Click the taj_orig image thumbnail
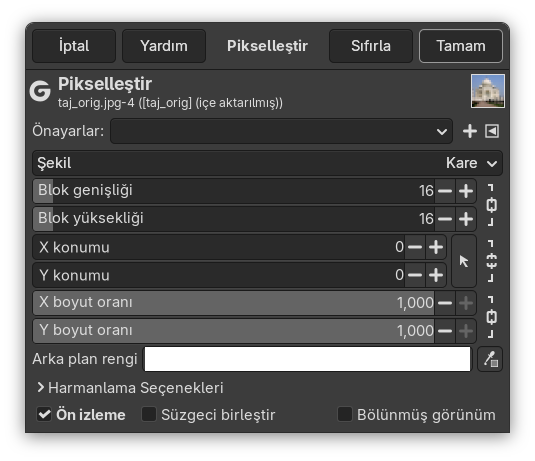 point(488,91)
